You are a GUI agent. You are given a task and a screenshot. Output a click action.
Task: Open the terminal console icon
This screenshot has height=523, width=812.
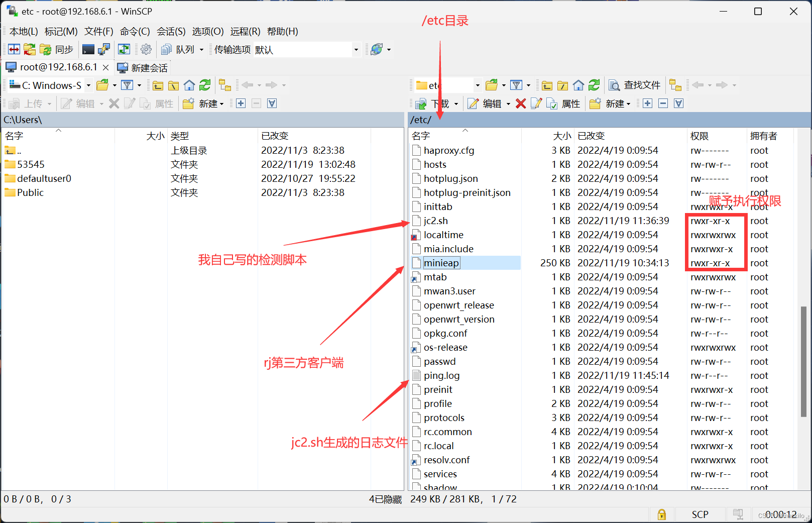tap(88, 49)
